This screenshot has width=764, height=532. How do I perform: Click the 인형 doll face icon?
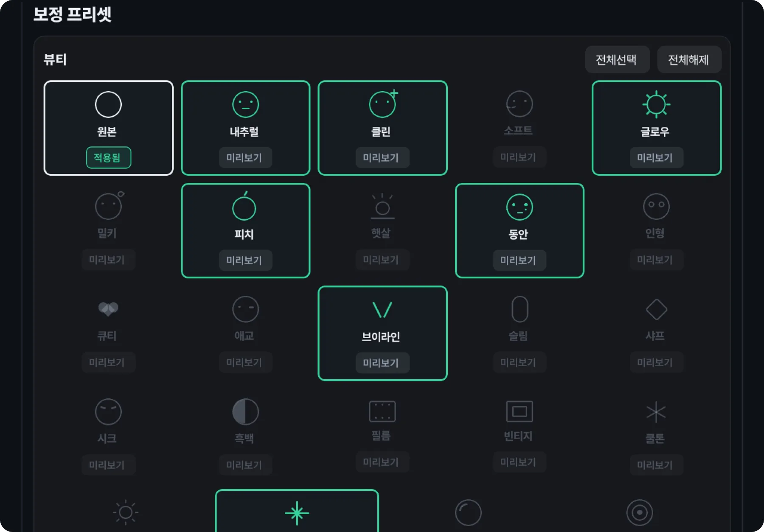coord(656,207)
